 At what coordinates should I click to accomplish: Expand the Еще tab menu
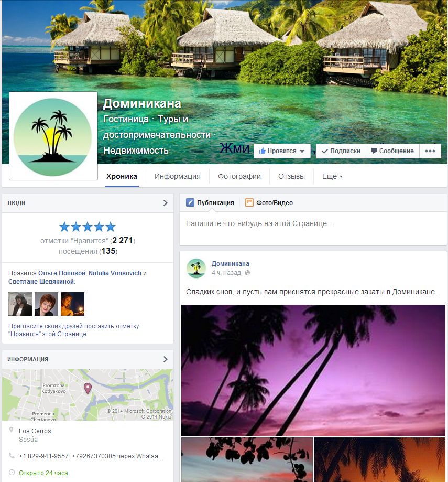(332, 176)
